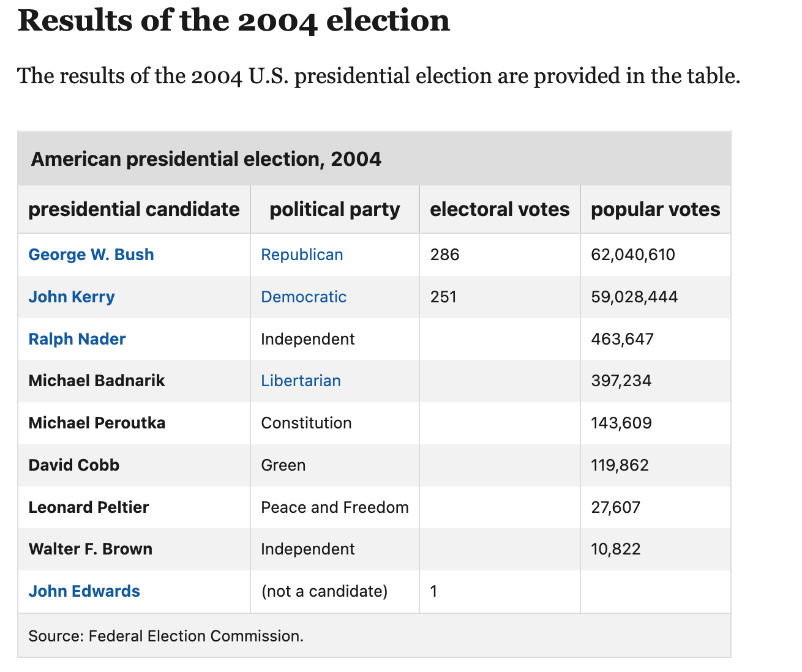Click the 'Peace and Freedom' party cell

tap(335, 507)
